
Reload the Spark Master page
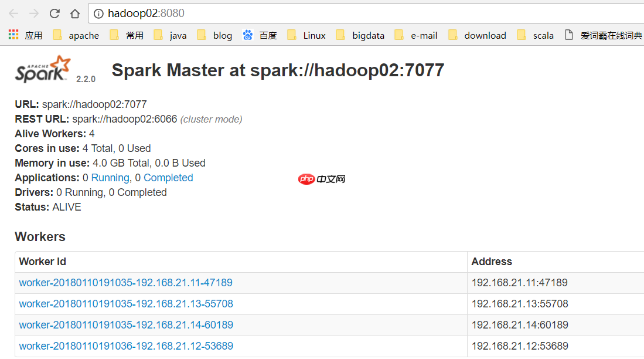53,13
